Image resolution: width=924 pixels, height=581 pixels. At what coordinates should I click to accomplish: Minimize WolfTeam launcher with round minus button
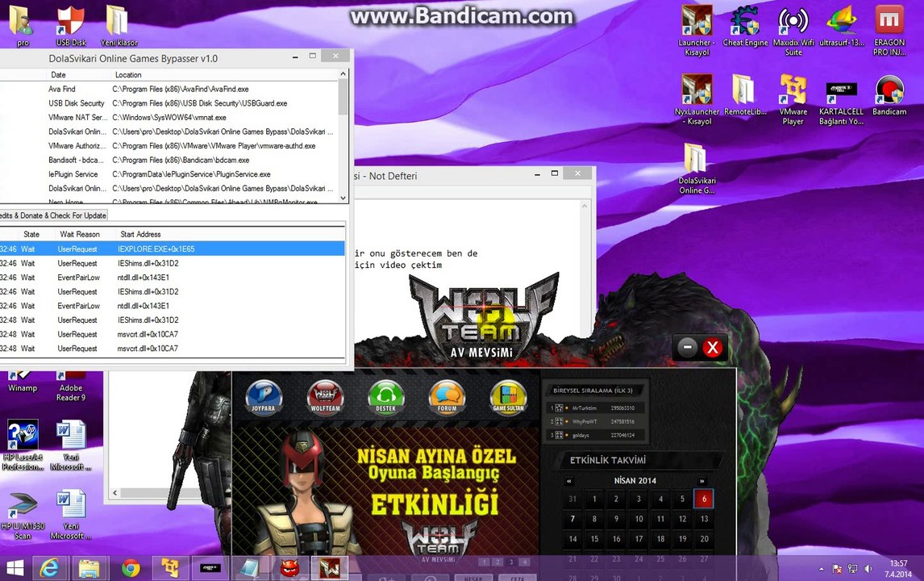coord(687,348)
